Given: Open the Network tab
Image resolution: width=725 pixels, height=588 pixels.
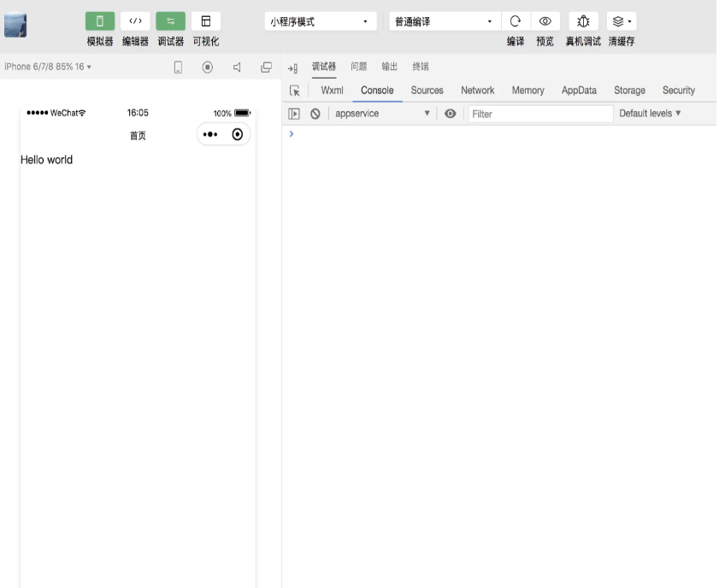Looking at the screenshot, I should 478,90.
